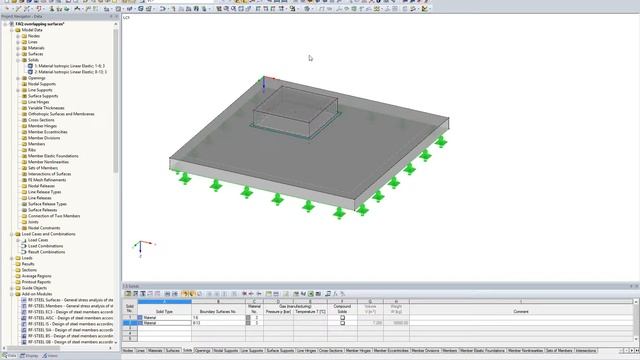Toggle Compound Solids checkbox for solid 2
Image resolution: width=640 pixels, height=360 pixels.
(x=342, y=323)
